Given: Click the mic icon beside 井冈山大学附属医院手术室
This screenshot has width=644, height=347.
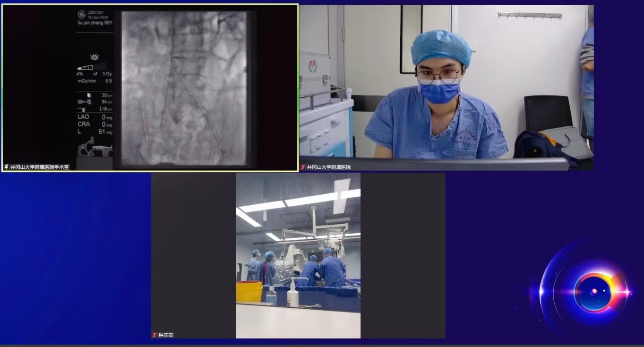Looking at the screenshot, I should click(x=6, y=167).
